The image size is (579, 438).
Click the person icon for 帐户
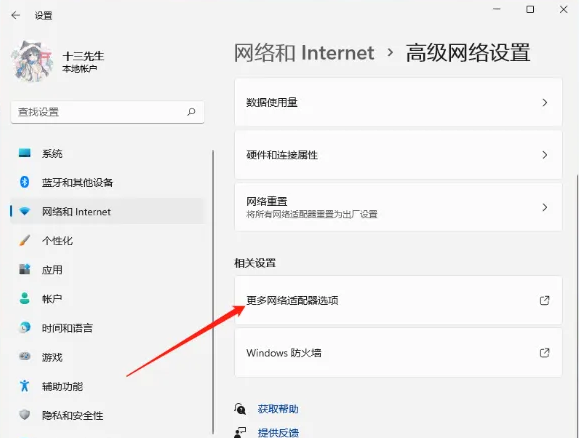tap(24, 298)
